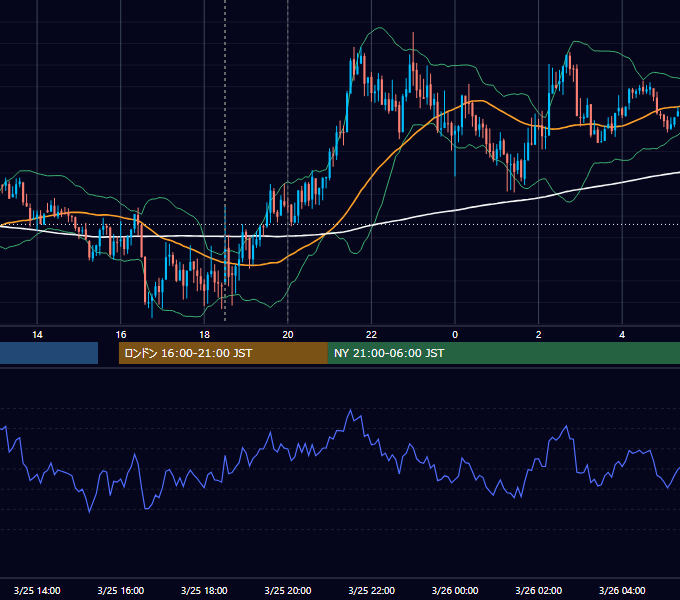This screenshot has height=600, width=680.
Task: Click the 2 hour label on price chart axis
Action: coord(539,335)
